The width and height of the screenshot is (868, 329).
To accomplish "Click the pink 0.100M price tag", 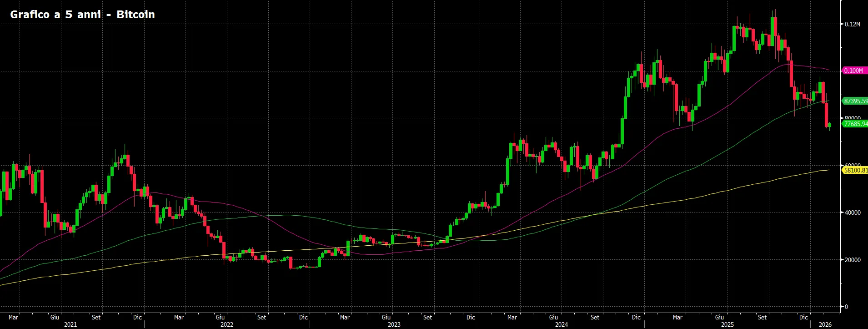I will [x=854, y=71].
